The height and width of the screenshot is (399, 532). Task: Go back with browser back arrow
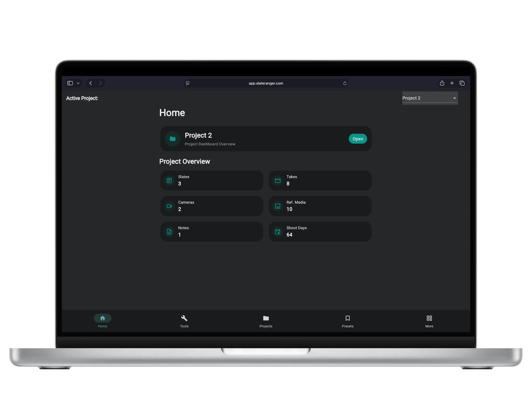(x=91, y=83)
